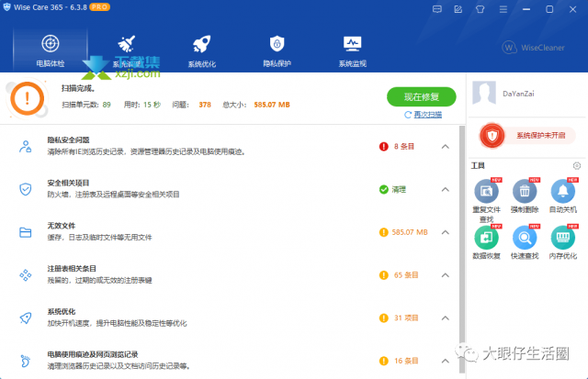Click the 安全相关项目 heading
Viewport: 588px width, 379px height.
(68, 183)
